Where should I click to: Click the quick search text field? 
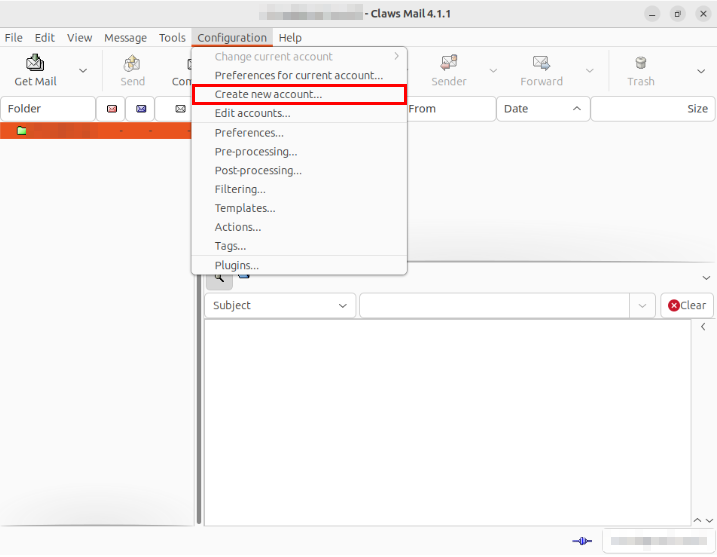(495, 305)
